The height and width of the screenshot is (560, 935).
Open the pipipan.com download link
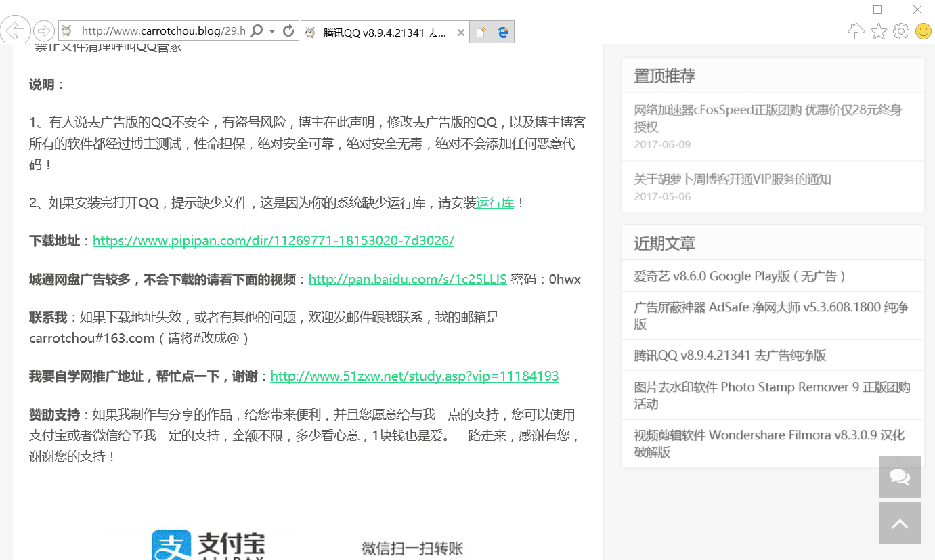274,240
